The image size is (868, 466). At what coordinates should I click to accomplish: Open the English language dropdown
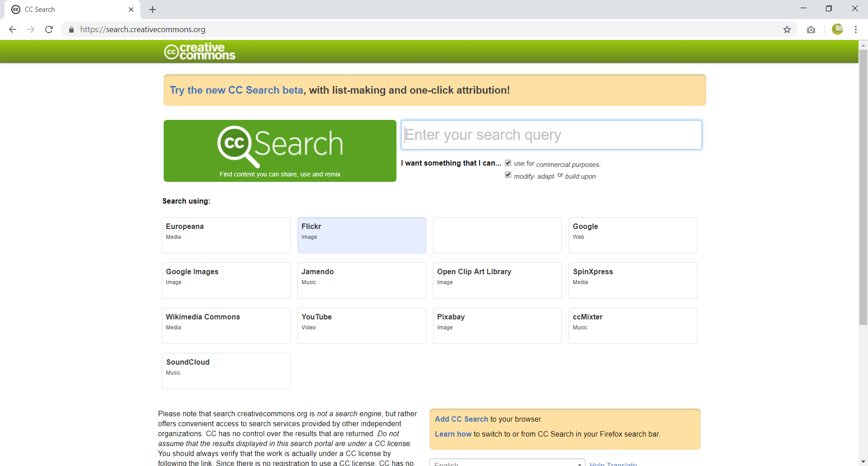[x=507, y=462]
